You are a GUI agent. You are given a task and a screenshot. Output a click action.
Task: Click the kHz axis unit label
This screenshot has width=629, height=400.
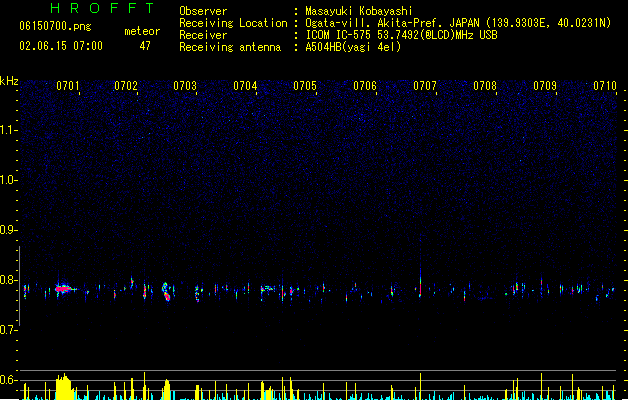point(9,81)
